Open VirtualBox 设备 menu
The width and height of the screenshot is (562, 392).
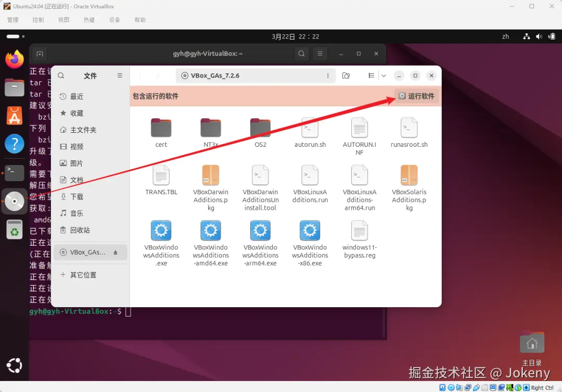pos(114,20)
